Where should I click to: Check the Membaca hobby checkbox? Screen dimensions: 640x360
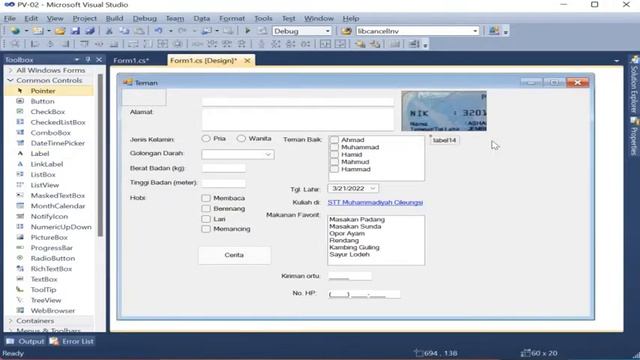click(206, 198)
